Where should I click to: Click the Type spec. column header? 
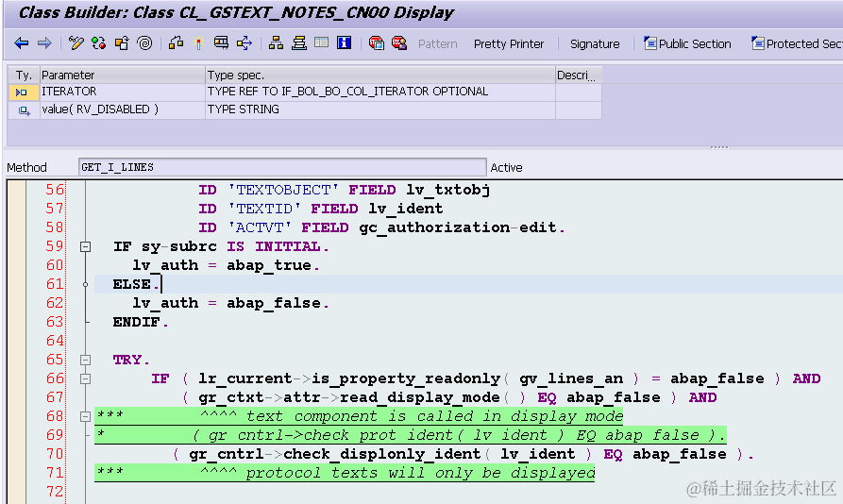[x=380, y=76]
